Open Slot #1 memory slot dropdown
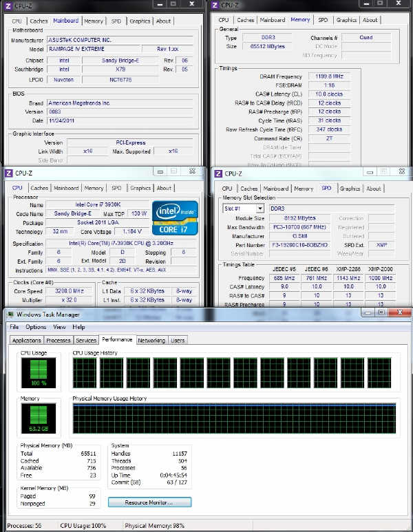Viewport: 413px width, 532px height. click(x=260, y=209)
